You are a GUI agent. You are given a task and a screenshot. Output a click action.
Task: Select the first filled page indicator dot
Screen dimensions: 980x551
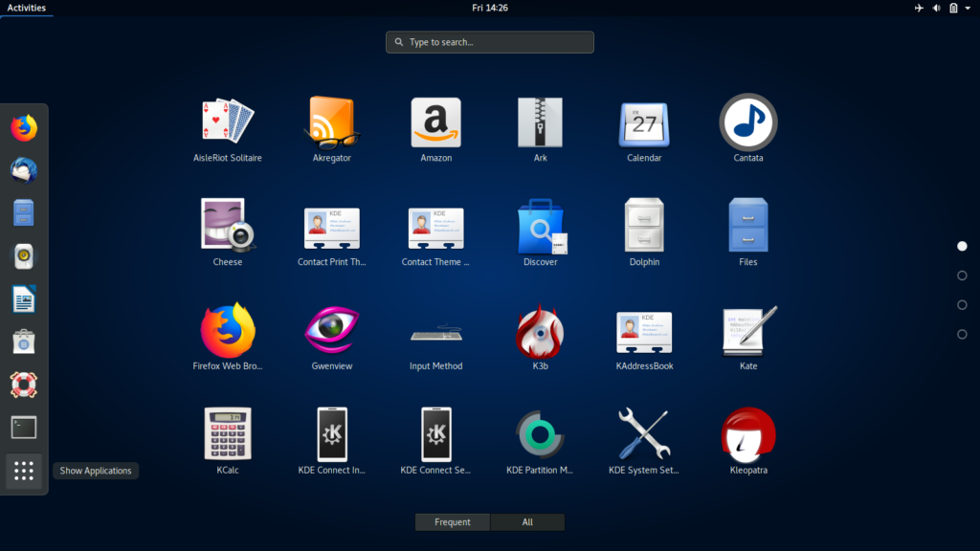click(962, 246)
